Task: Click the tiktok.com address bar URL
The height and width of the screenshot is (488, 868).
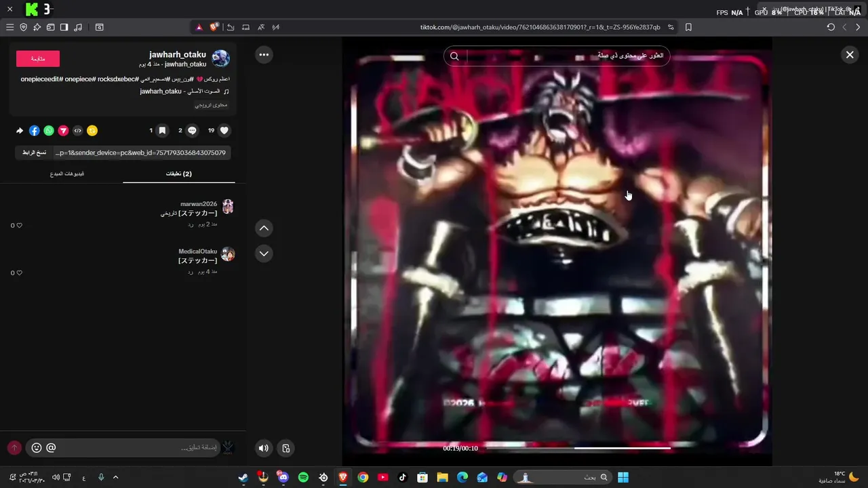Action: click(540, 27)
